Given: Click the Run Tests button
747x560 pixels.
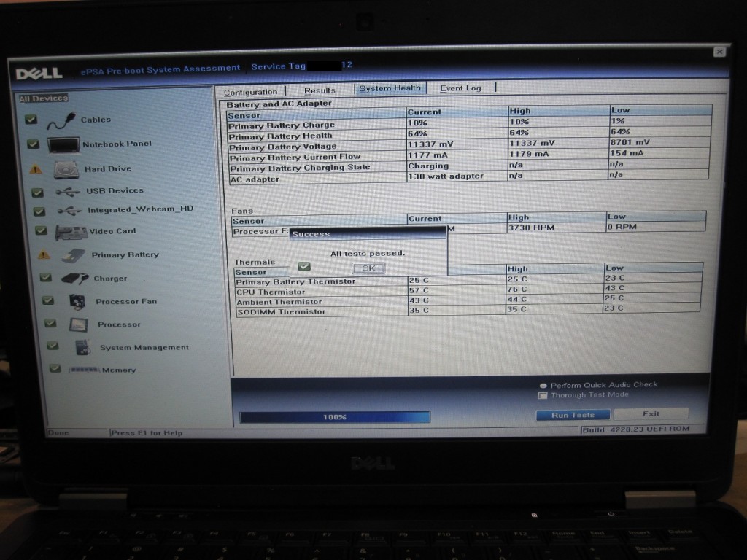Looking at the screenshot, I should [573, 415].
